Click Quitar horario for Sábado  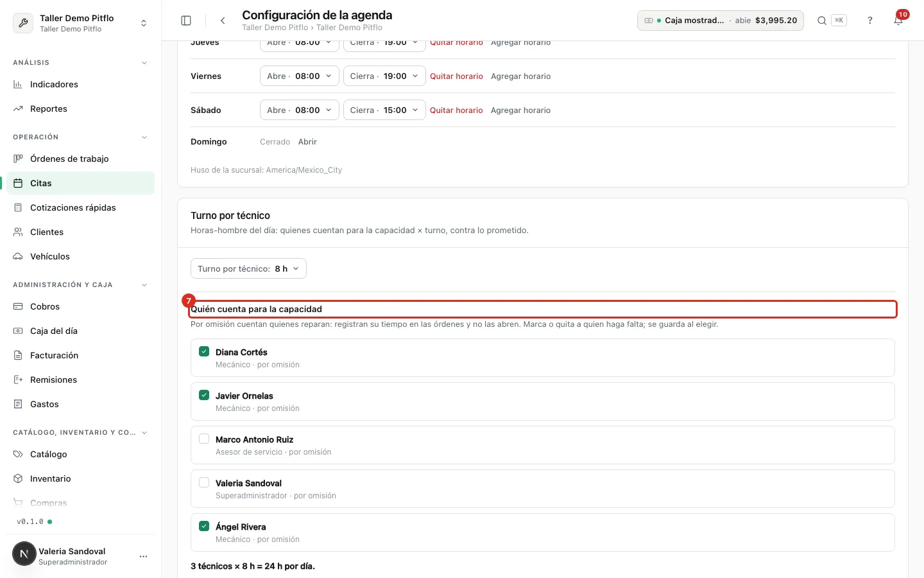(456, 110)
